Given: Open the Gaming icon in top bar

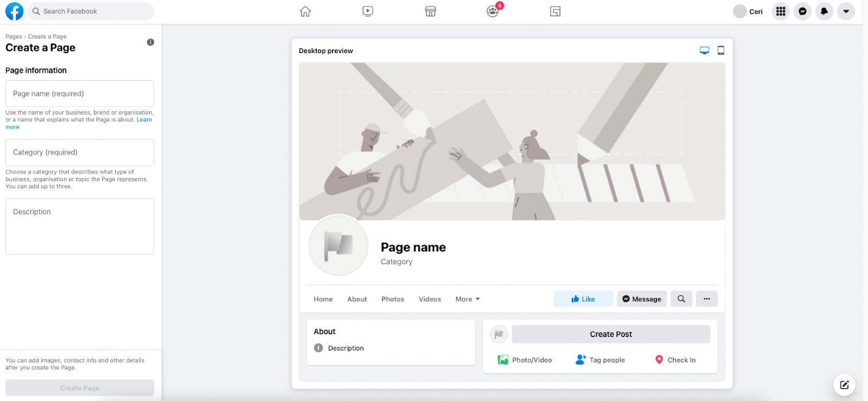Looking at the screenshot, I should point(555,11).
